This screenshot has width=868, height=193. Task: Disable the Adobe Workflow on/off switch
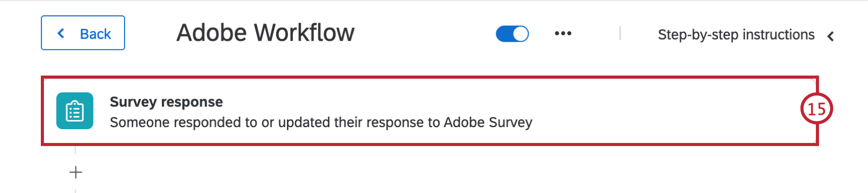512,34
